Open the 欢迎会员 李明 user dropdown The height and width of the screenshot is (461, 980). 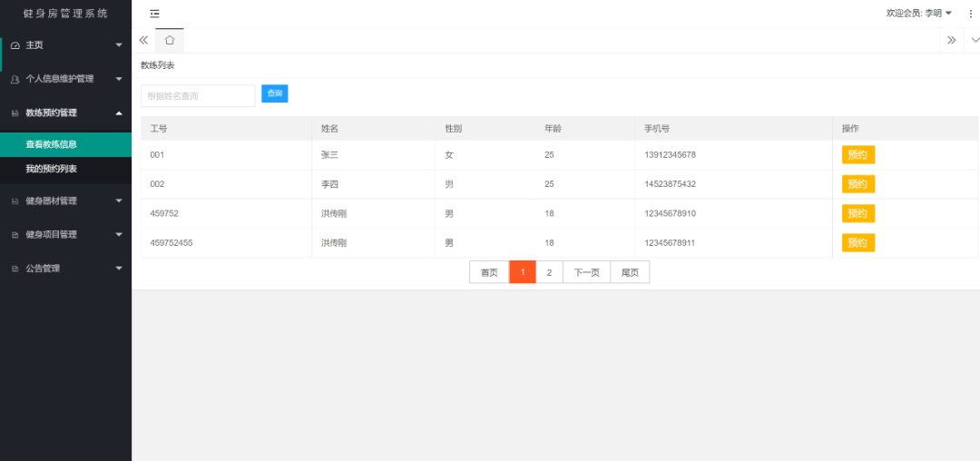[x=918, y=14]
